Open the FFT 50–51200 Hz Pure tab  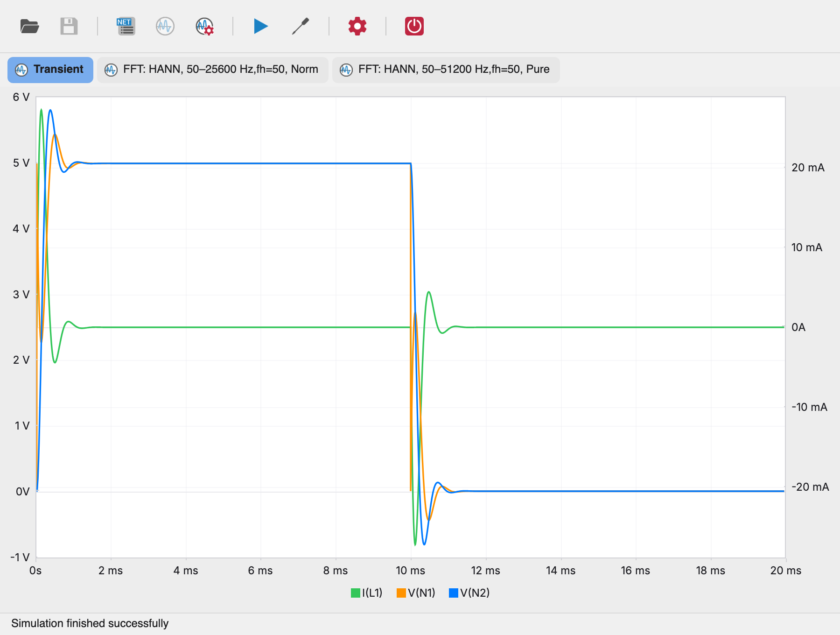[446, 70]
